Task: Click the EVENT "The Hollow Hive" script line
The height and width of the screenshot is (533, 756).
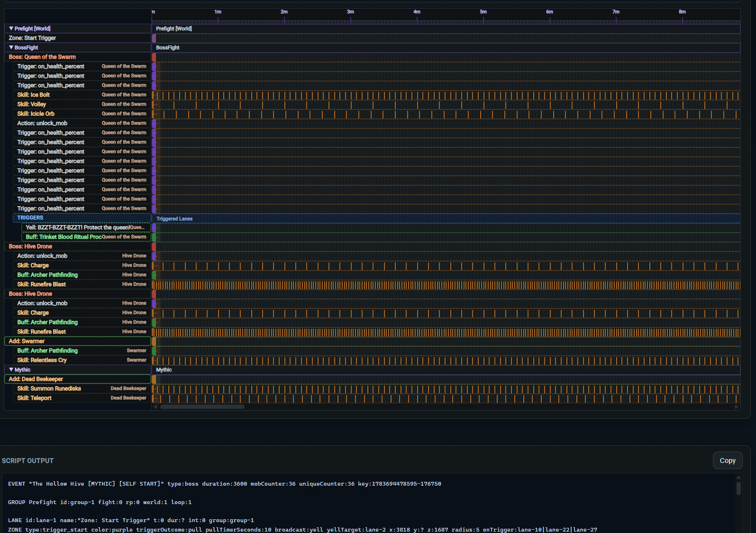Action: 225,484
